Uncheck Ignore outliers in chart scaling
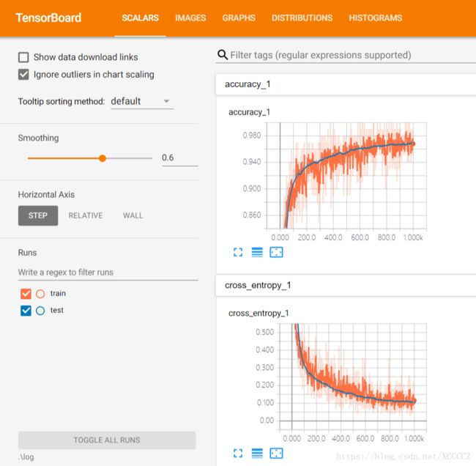The width and height of the screenshot is (476, 466). (x=23, y=75)
